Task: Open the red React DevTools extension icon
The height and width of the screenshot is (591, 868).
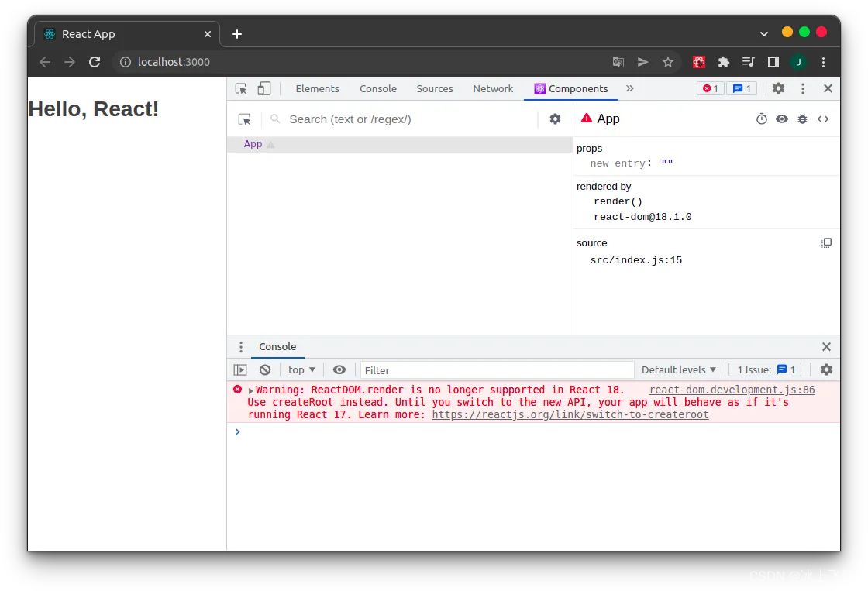Action: pyautogui.click(x=698, y=62)
